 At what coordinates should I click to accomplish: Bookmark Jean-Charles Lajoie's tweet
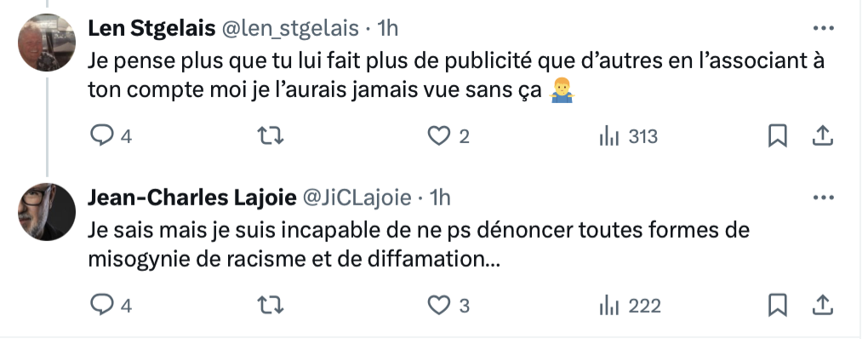pos(777,305)
